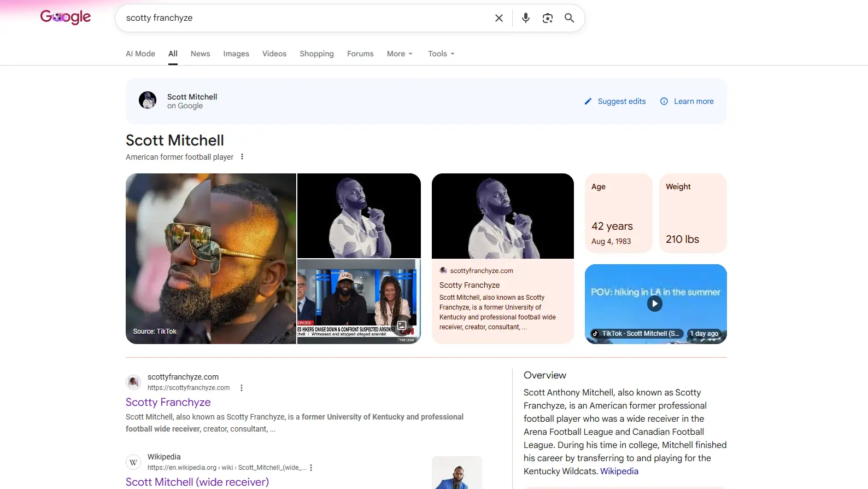Click Suggest edits pencil link
This screenshot has height=489, width=868.
click(x=615, y=101)
